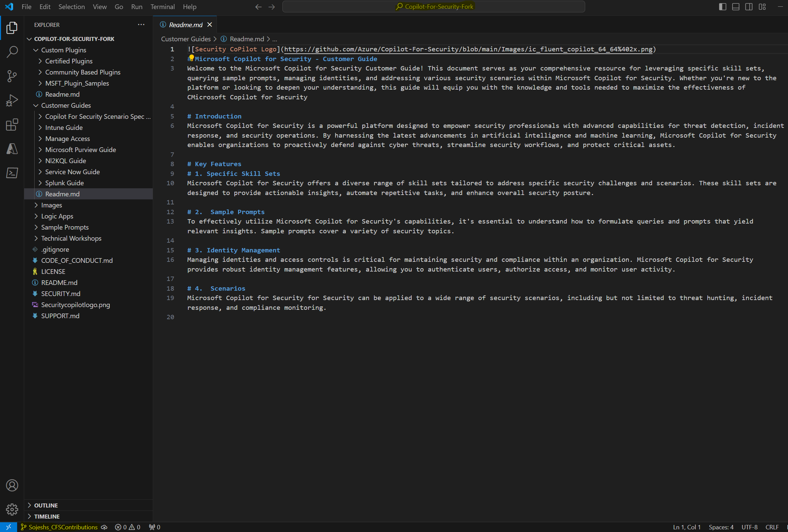
Task: Click the Extensions icon in activity bar
Action: tap(11, 125)
